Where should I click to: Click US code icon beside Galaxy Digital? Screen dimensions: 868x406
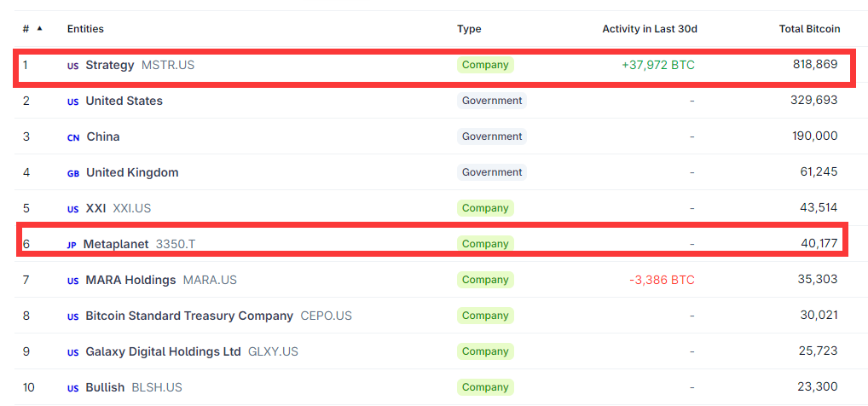(x=73, y=352)
